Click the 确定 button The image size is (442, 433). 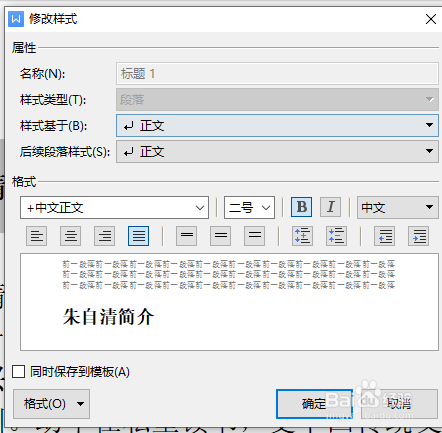pyautogui.click(x=314, y=404)
